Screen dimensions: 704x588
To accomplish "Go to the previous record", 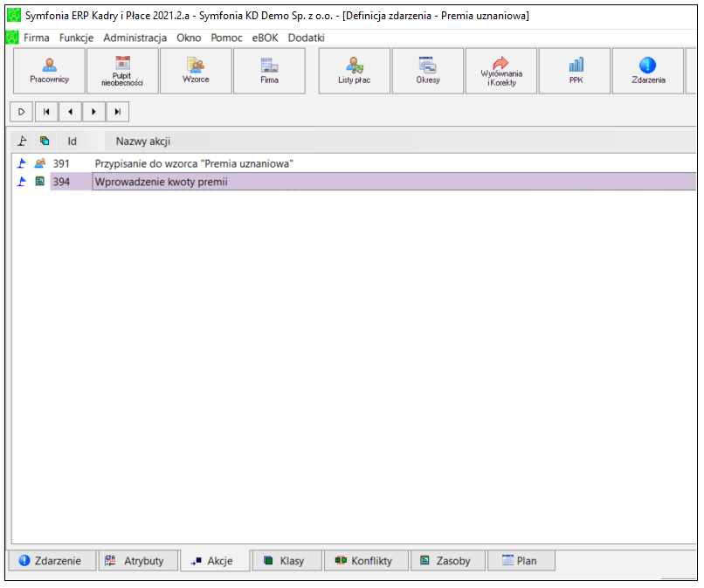I will tap(70, 112).
